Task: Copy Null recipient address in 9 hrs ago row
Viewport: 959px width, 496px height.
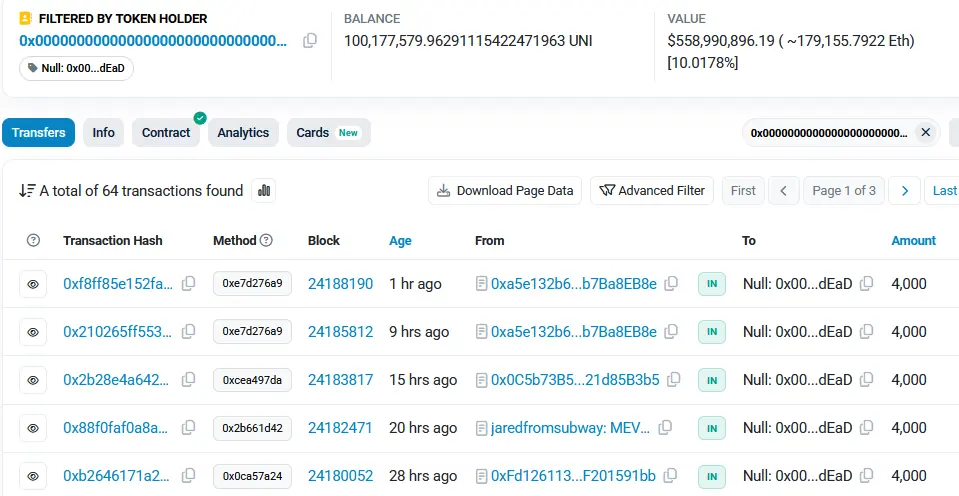Action: [x=867, y=331]
